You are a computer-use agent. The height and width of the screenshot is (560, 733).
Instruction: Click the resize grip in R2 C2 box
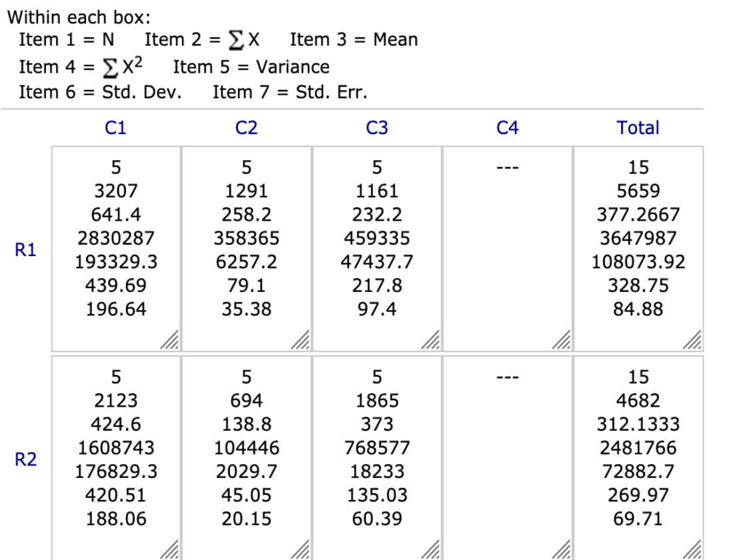click(299, 549)
